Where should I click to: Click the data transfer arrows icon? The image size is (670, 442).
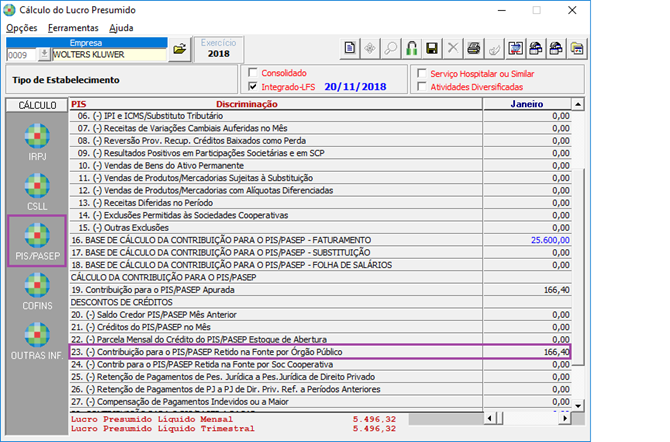[x=515, y=48]
